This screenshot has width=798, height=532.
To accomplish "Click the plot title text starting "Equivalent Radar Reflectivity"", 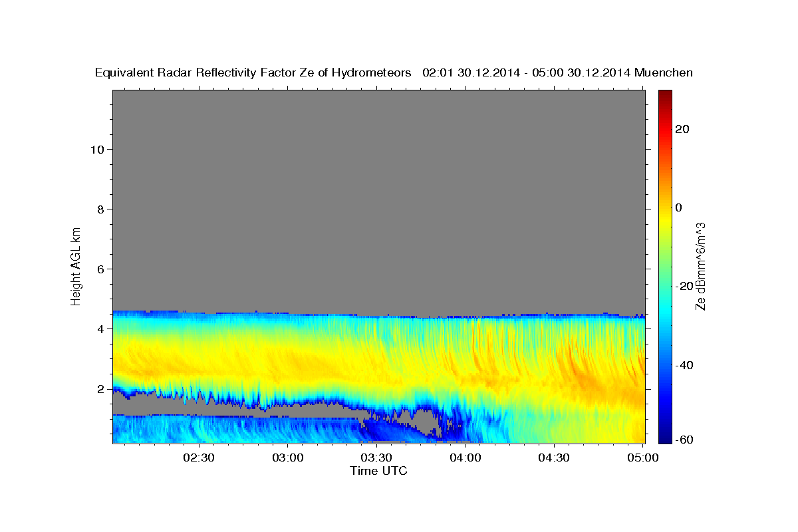I will point(394,72).
